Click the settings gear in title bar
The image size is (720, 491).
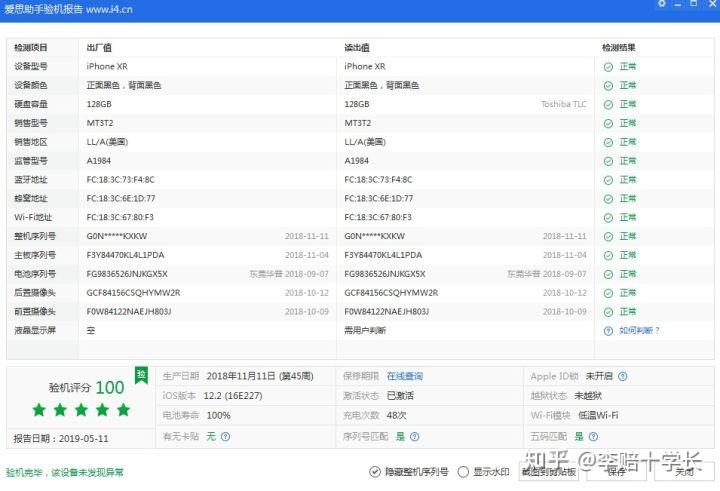coord(662,3)
